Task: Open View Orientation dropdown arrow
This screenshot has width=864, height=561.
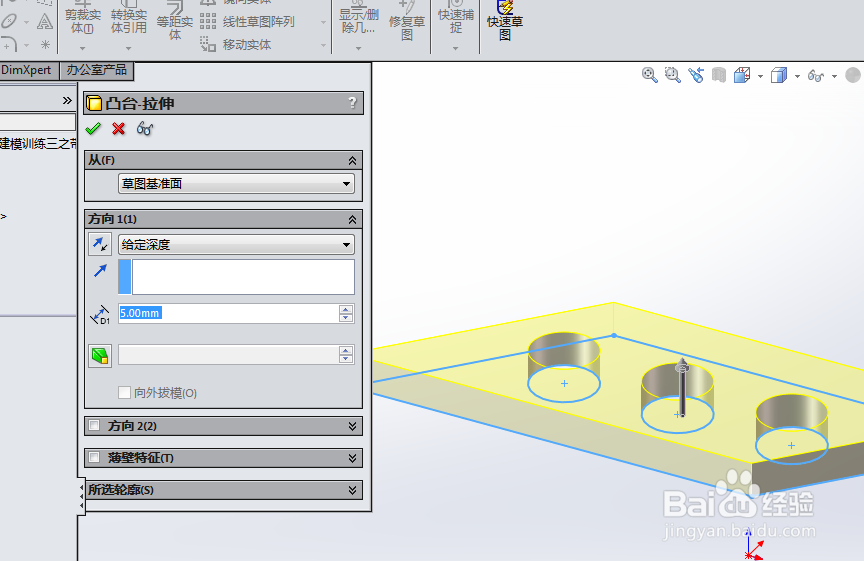Action: click(760, 76)
